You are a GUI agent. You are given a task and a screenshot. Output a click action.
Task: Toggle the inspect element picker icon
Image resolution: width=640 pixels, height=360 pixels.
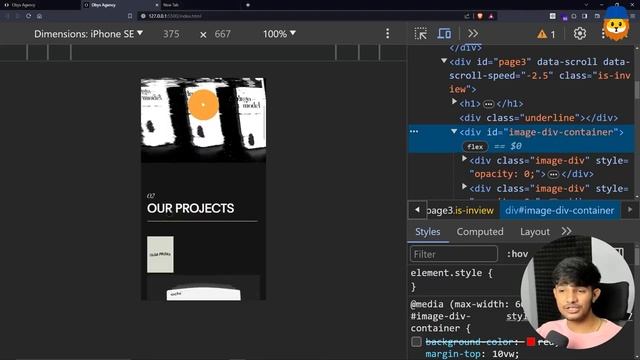[420, 33]
